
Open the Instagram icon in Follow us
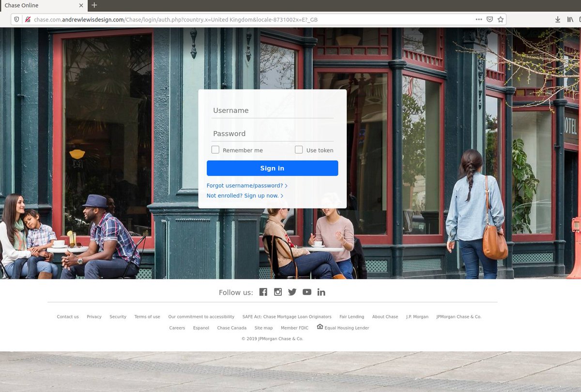(278, 292)
